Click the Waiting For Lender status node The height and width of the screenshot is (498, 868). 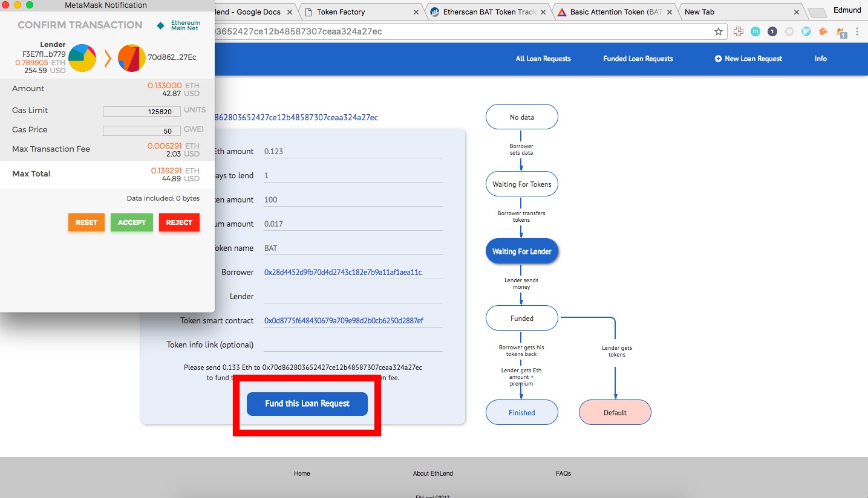click(x=522, y=251)
